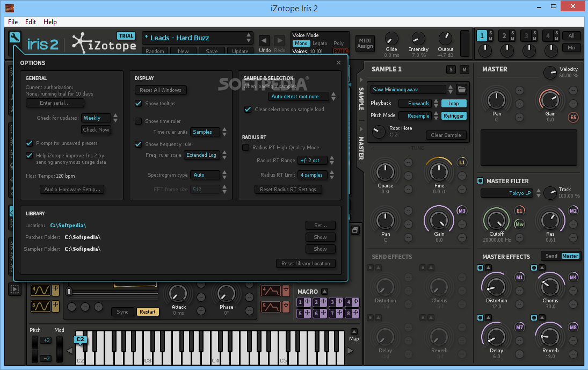Click the C2 keyboard root marker
Image resolution: width=588 pixels, height=370 pixels.
pyautogui.click(x=80, y=339)
